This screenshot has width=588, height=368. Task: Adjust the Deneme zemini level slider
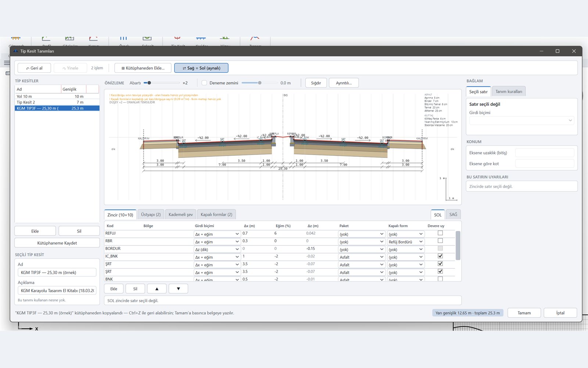[x=259, y=83]
